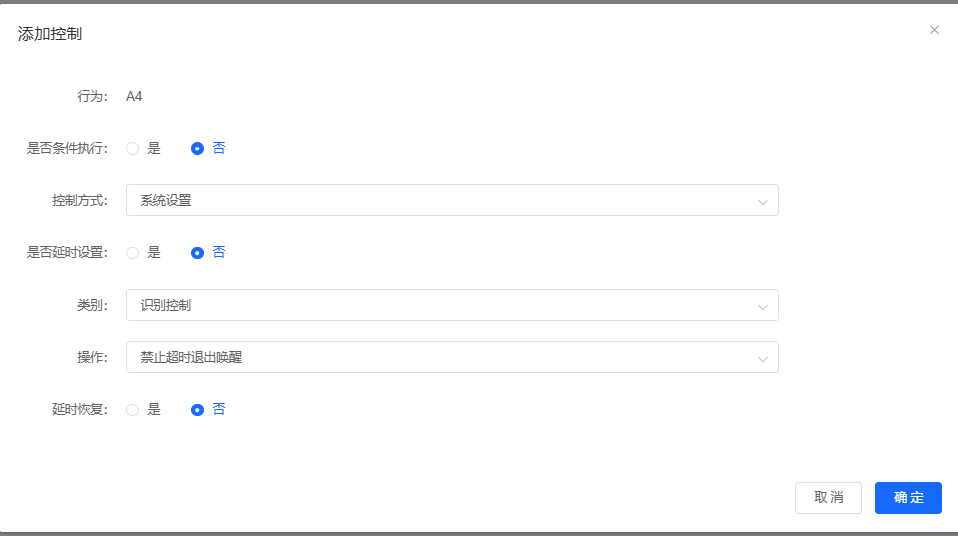The height and width of the screenshot is (536, 958).
Task: Confirm with the 确定 button
Action: (x=908, y=498)
